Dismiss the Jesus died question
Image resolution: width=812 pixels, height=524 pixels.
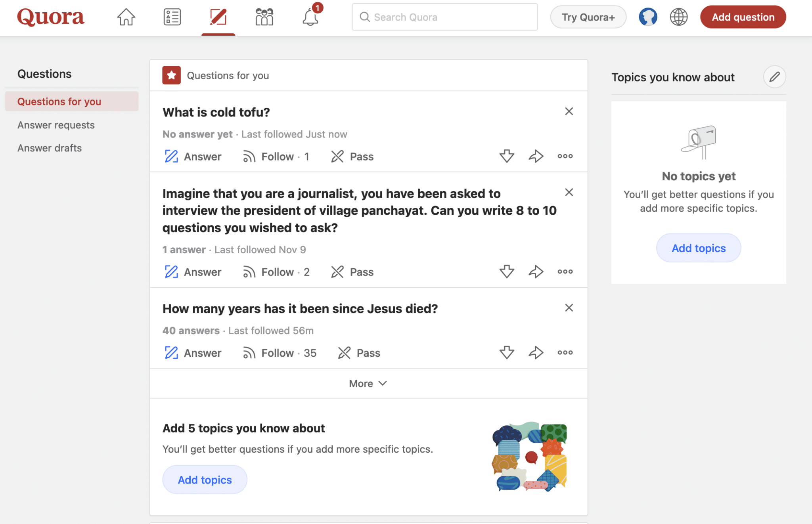569,308
